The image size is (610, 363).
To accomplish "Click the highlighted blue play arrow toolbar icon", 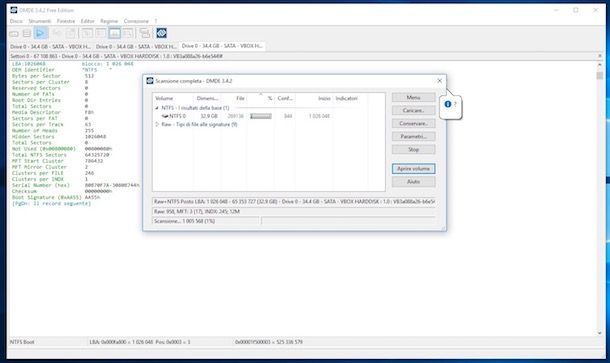I will pos(40,33).
